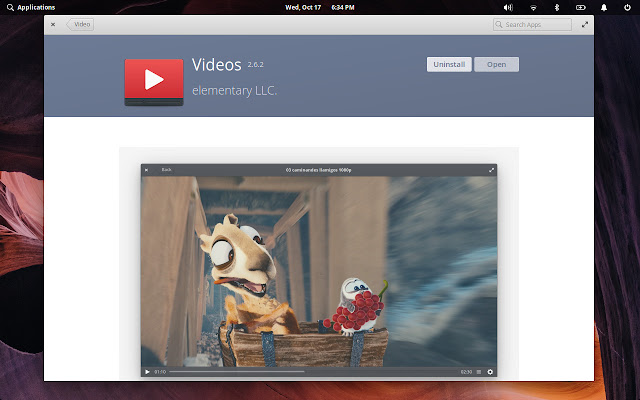This screenshot has width=640, height=400.
Task: Open the sound volume indicator
Action: pyautogui.click(x=508, y=7)
